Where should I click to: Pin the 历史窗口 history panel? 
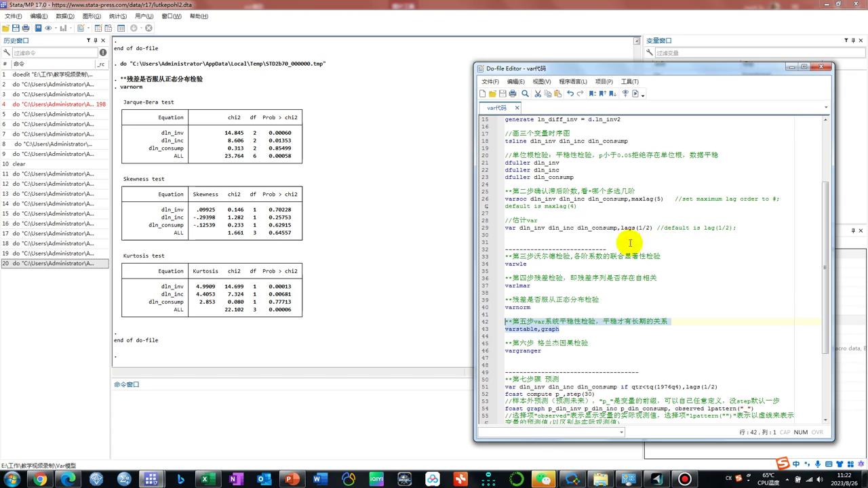pyautogui.click(x=95, y=40)
